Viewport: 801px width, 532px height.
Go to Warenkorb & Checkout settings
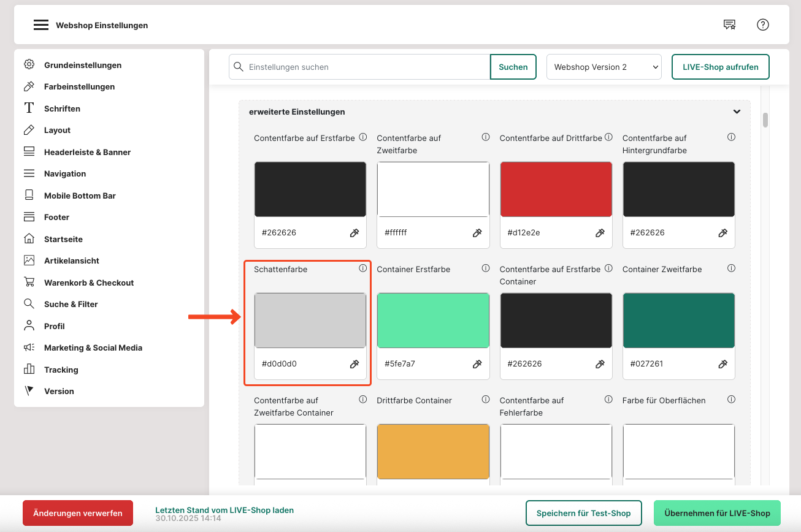(x=88, y=283)
